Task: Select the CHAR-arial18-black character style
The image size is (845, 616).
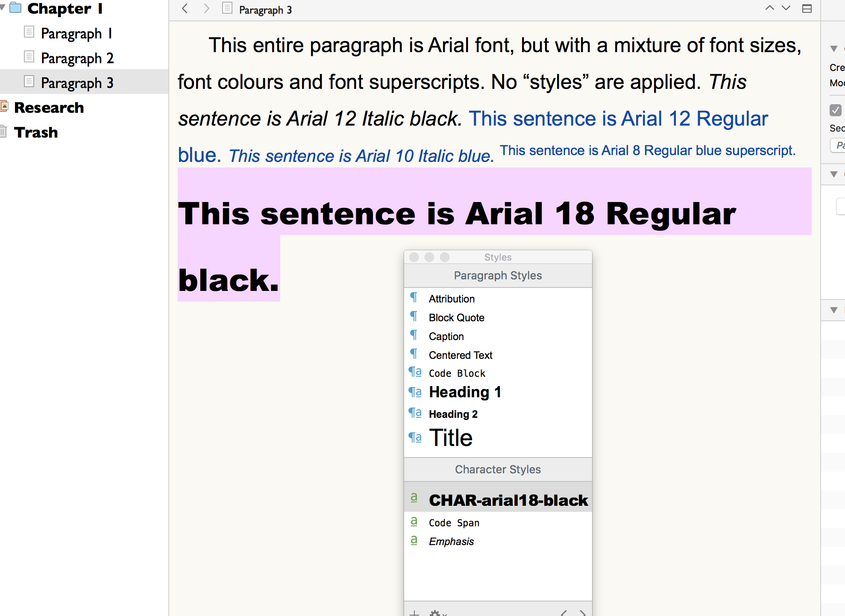Action: coord(508,500)
